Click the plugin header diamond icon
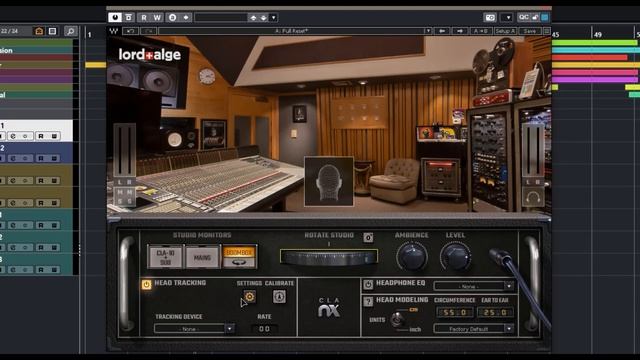 pyautogui.click(x=186, y=18)
